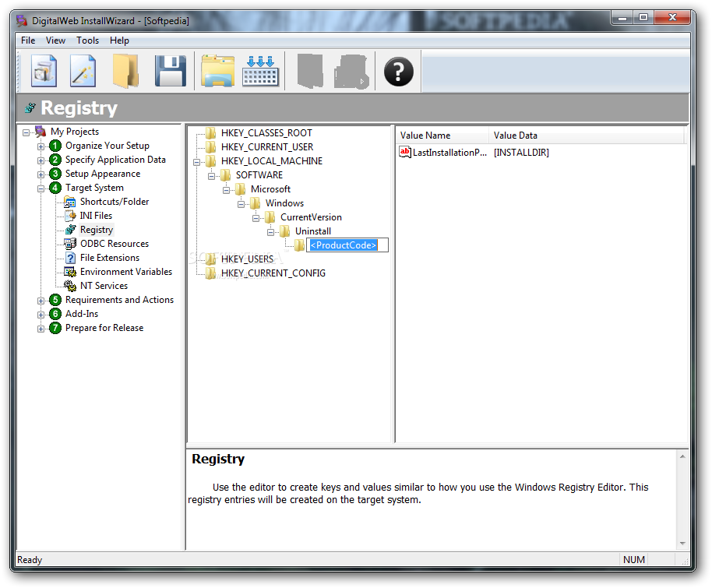The height and width of the screenshot is (588, 712).
Task: Click the Shortcuts/Folder node icon
Action: coord(70,202)
